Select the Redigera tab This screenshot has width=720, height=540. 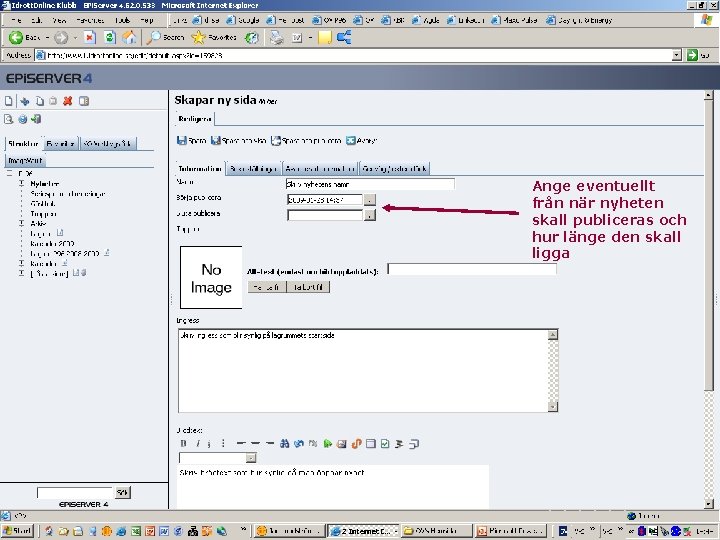pyautogui.click(x=195, y=119)
